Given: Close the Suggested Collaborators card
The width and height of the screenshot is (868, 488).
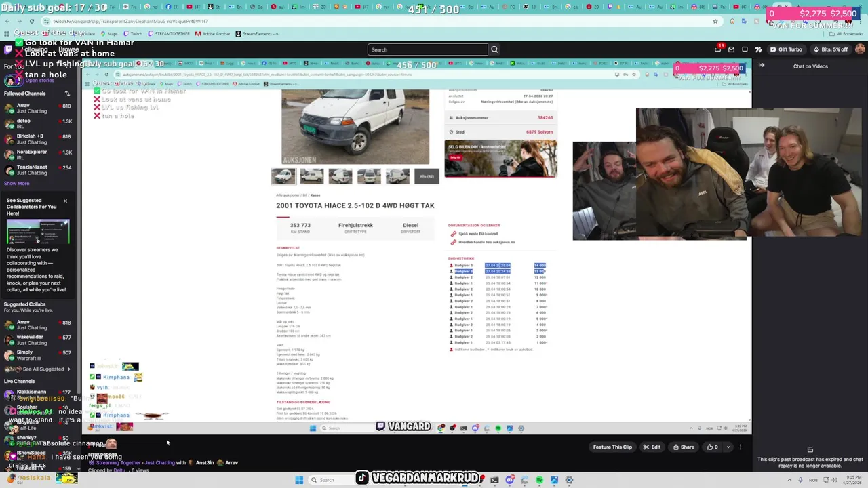Looking at the screenshot, I should pos(65,201).
